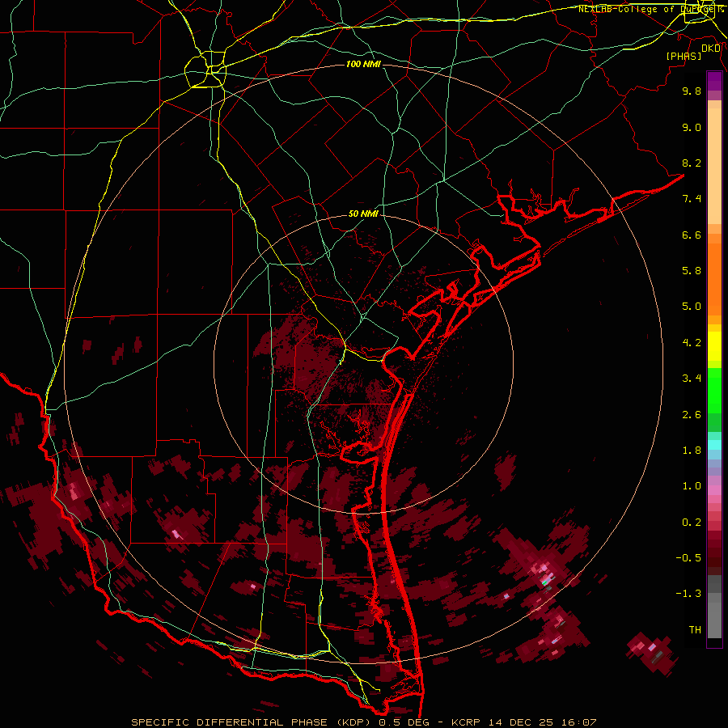
Task: Click the cyan swatch above the 1.8 value
Action: 714,445
